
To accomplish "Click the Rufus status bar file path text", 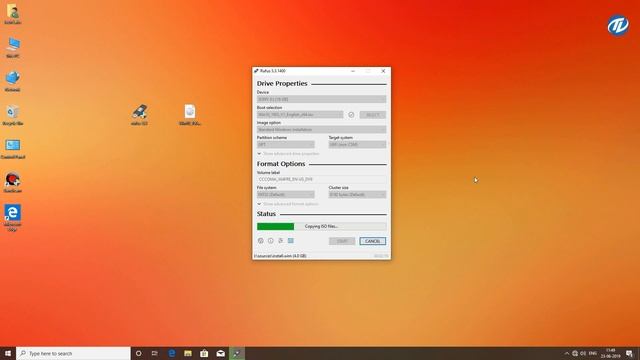I will tap(280, 256).
